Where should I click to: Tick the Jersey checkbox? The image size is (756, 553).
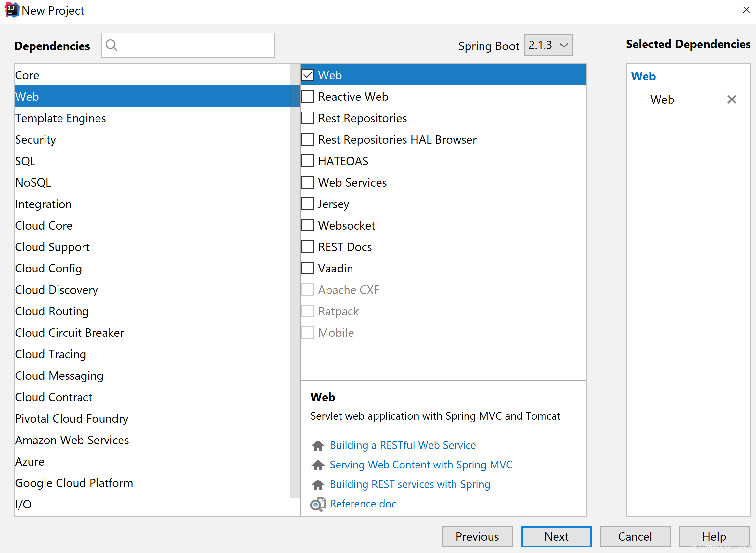click(308, 204)
